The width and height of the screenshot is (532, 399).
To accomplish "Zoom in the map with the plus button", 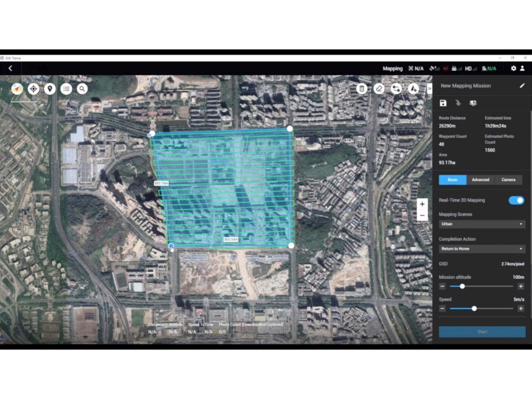I will 422,204.
